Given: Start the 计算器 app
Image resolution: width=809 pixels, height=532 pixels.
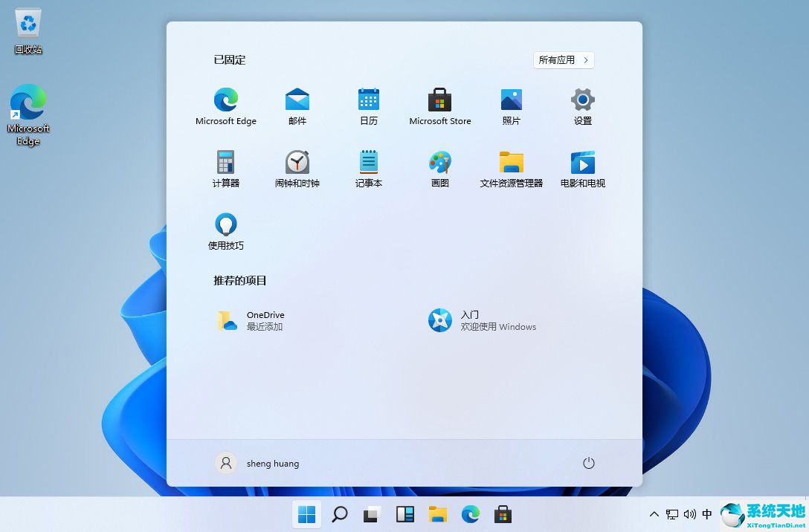Looking at the screenshot, I should (x=225, y=167).
